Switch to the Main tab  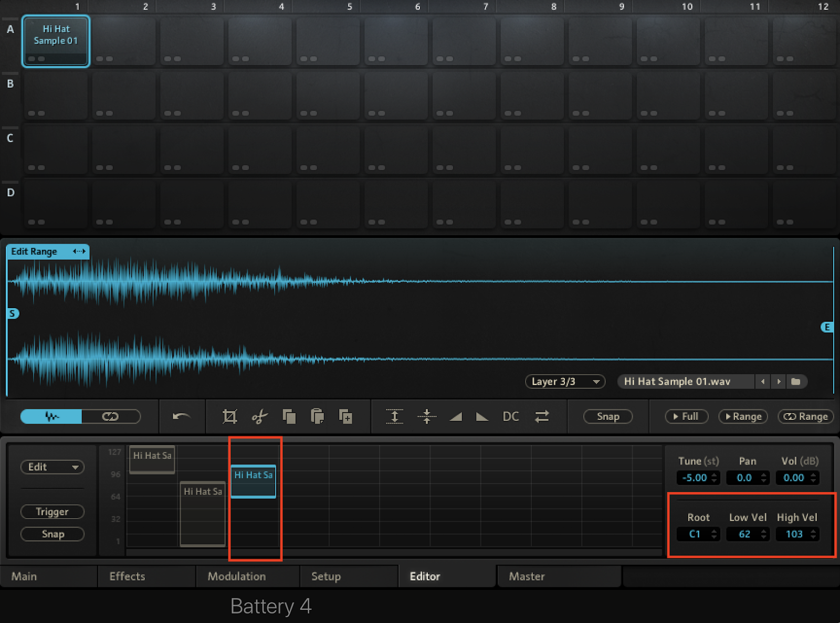coord(49,576)
